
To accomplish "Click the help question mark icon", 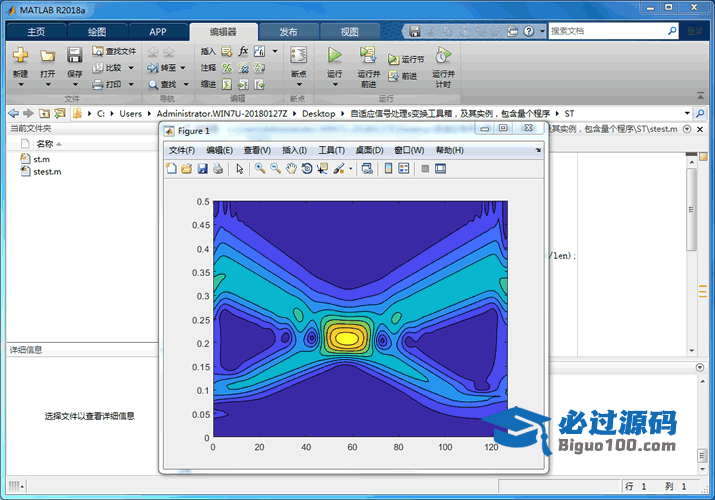I will pyautogui.click(x=528, y=31).
